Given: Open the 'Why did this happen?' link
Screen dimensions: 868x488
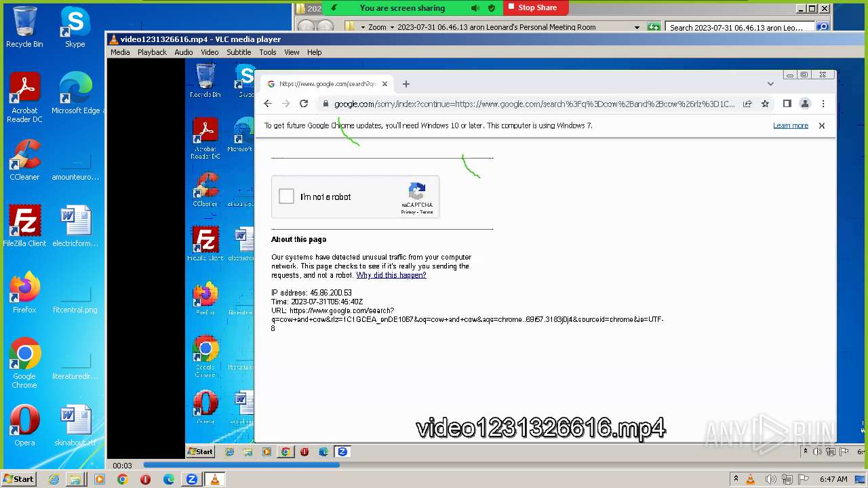Looking at the screenshot, I should (x=391, y=275).
